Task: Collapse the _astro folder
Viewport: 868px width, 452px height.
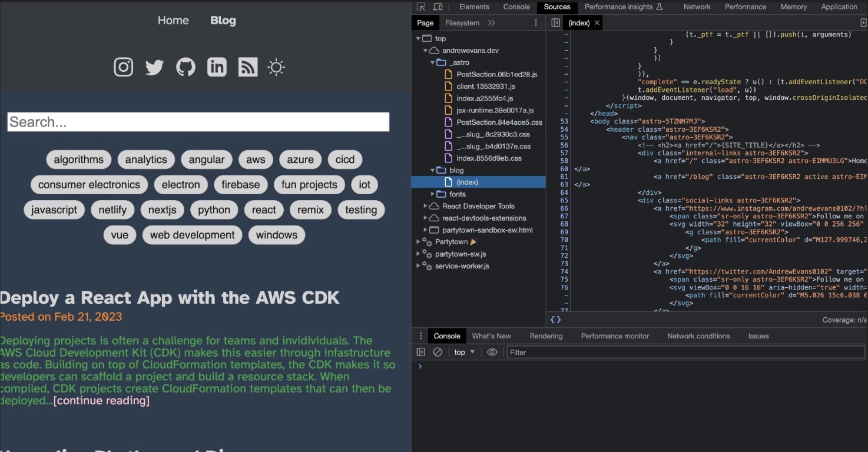Action: click(x=433, y=62)
